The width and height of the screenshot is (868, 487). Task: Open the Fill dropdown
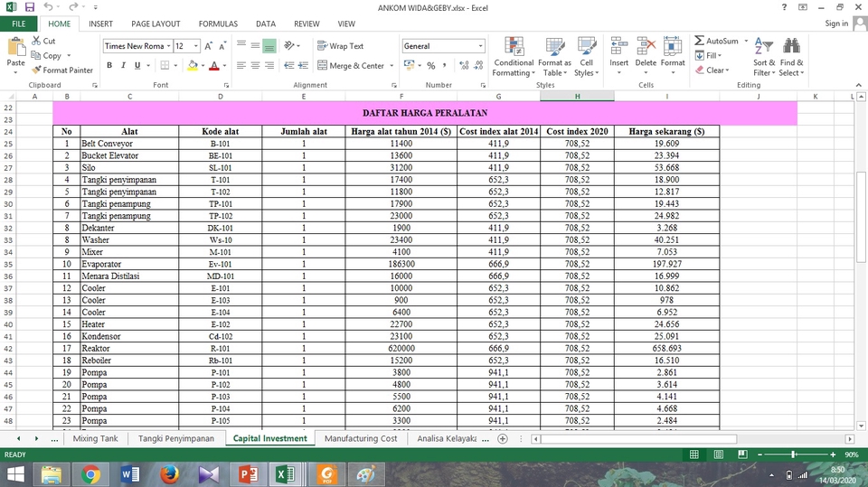pos(709,55)
